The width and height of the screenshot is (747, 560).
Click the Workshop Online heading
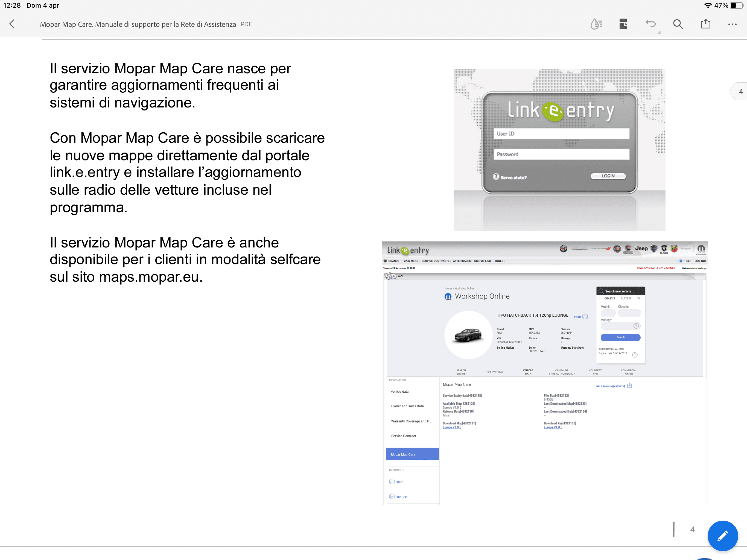(x=482, y=296)
